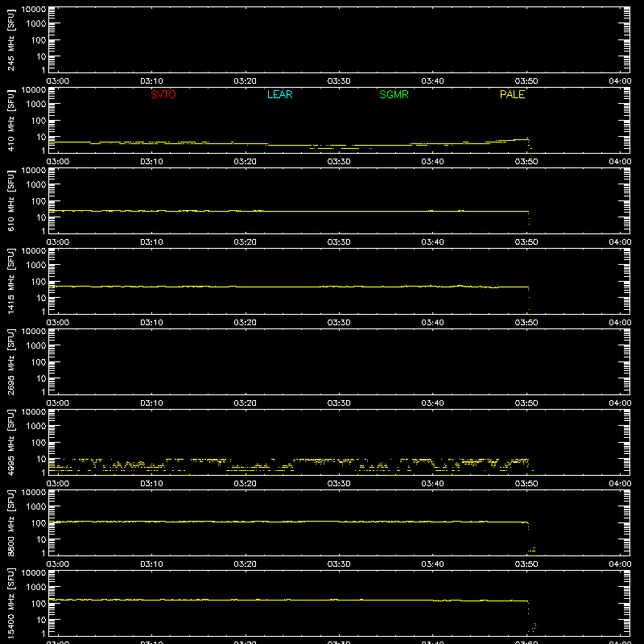The image size is (644, 644).
Task: Select the 245 MHz [SFU] axis label
Action: coord(10,40)
